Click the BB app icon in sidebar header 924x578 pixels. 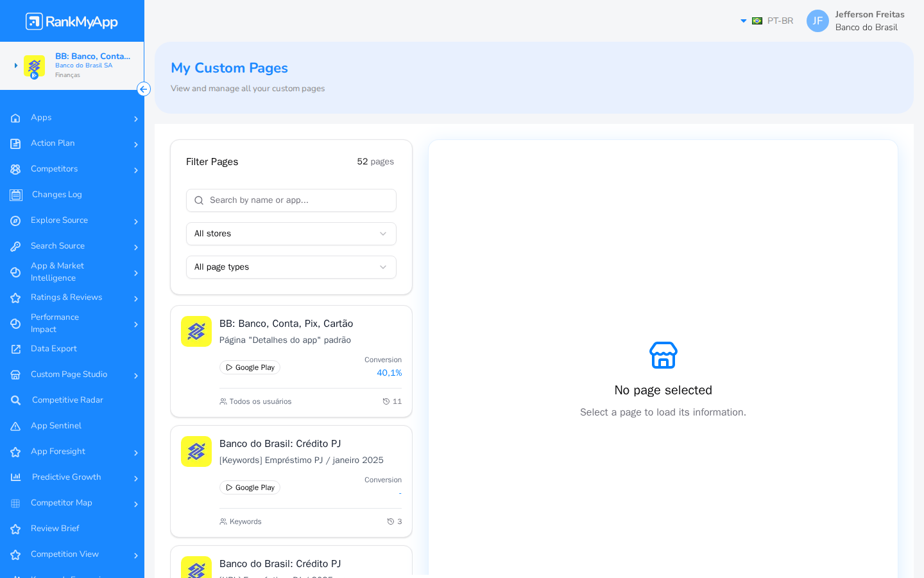(x=34, y=66)
